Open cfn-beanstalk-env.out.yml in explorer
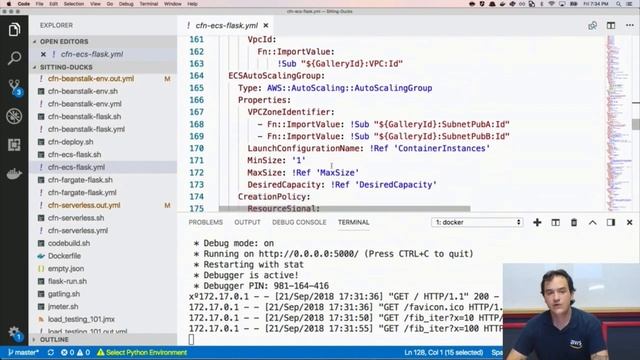This screenshot has height=360, width=640. click(x=91, y=78)
